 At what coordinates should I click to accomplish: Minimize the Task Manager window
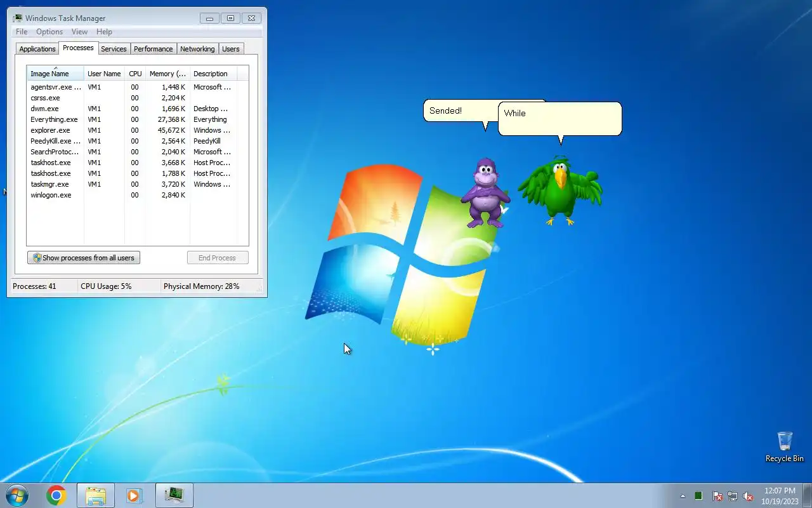(x=209, y=18)
